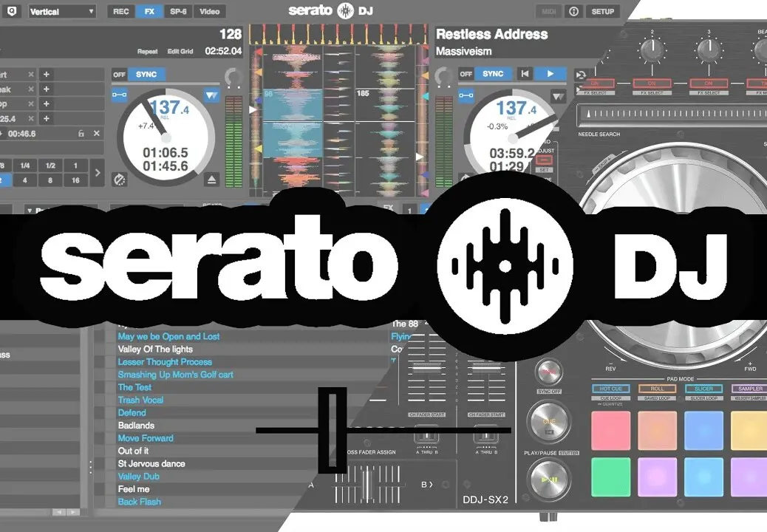Image resolution: width=767 pixels, height=532 pixels.
Task: Switch to the FX tab
Action: pyautogui.click(x=150, y=11)
